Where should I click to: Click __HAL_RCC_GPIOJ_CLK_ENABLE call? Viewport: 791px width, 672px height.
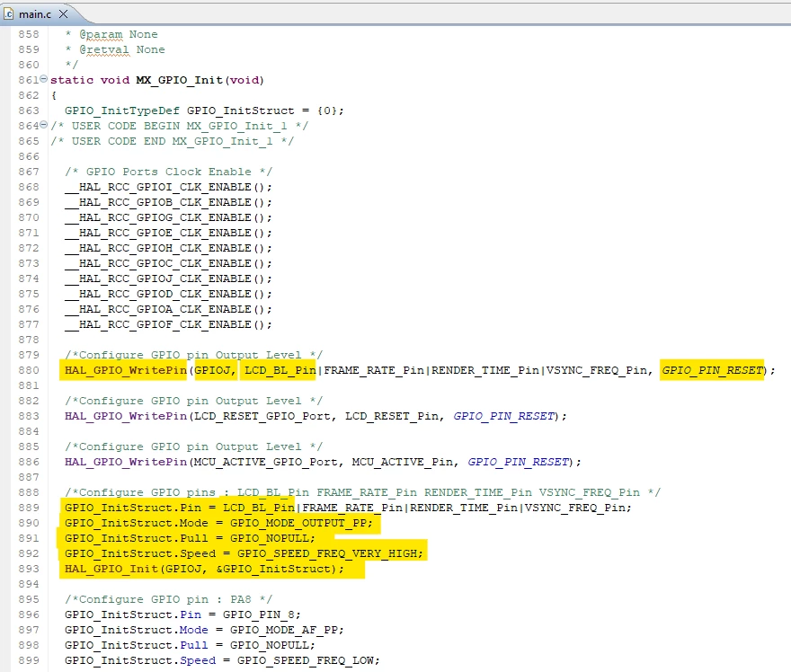(168, 279)
